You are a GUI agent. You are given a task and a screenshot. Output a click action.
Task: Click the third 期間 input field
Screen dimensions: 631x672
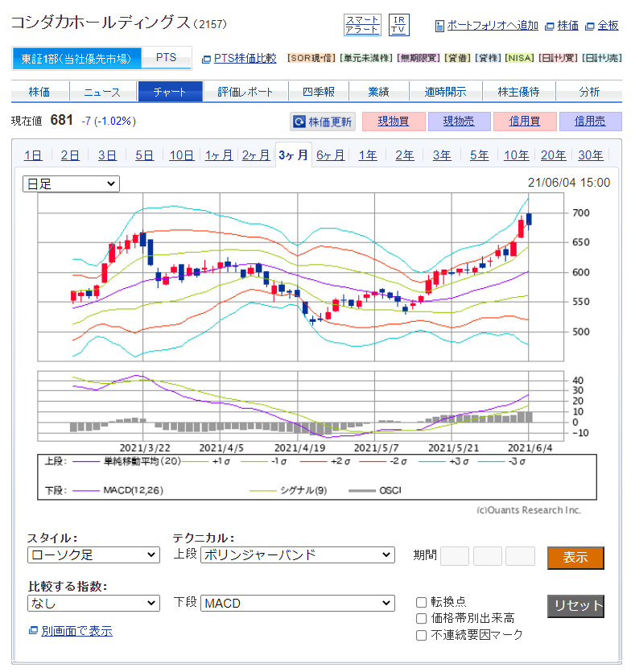[520, 556]
